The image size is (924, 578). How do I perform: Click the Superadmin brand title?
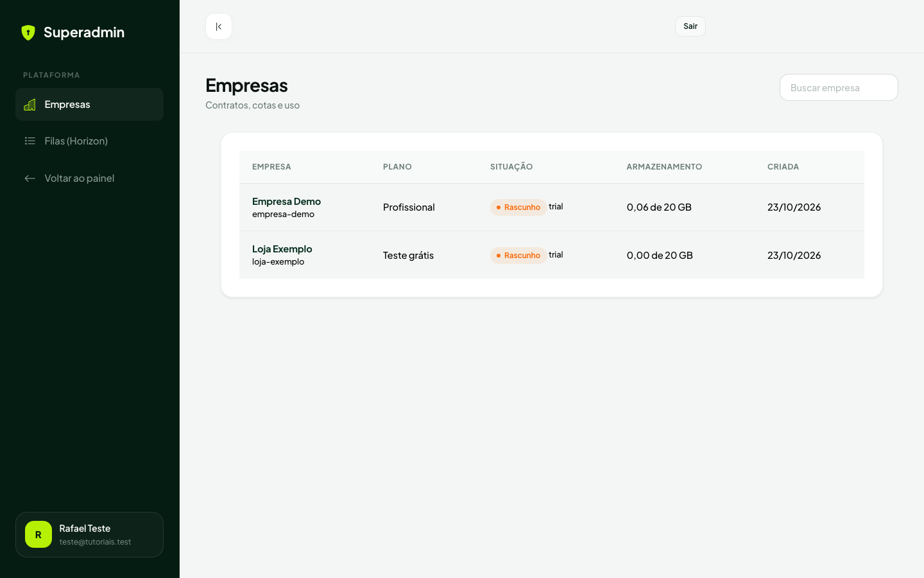click(x=84, y=33)
